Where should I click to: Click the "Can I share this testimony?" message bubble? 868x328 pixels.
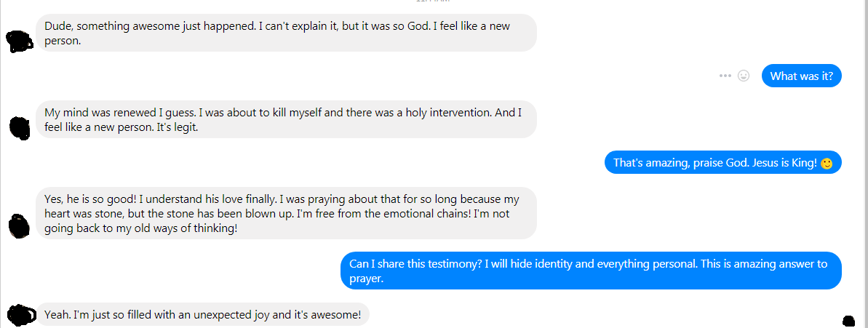pos(591,271)
